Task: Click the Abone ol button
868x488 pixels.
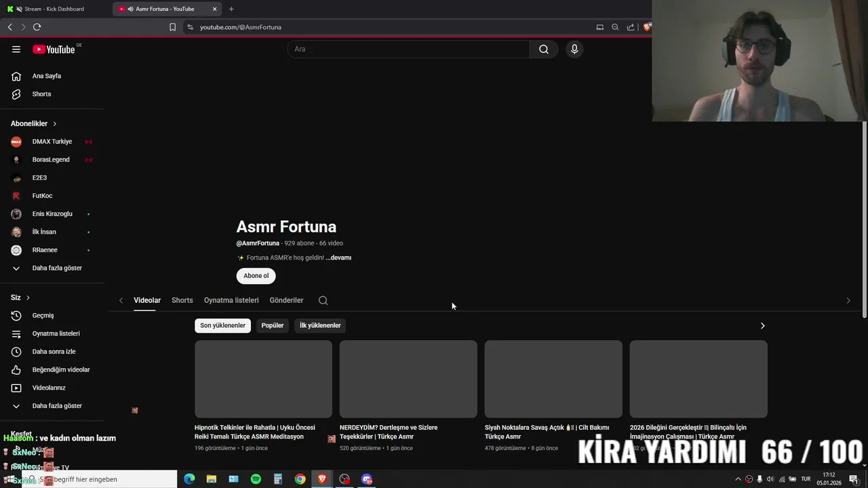Action: pos(256,276)
